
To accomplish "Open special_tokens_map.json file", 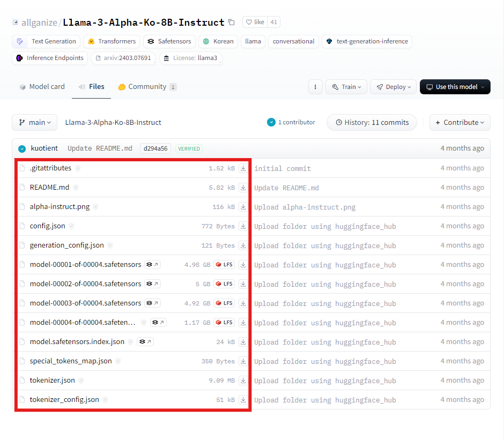I will point(71,361).
